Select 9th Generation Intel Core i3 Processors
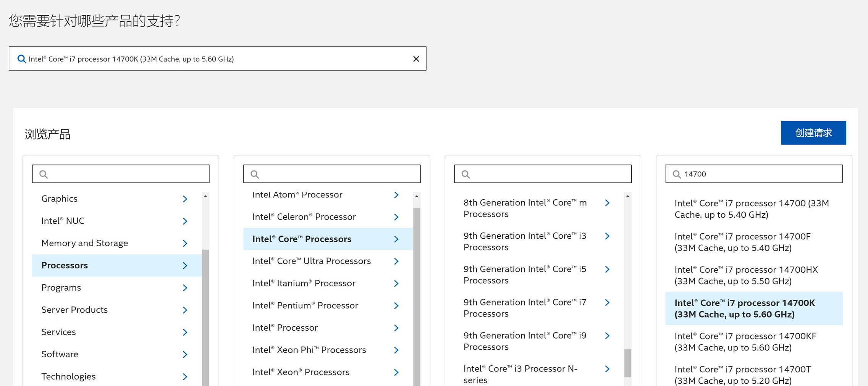 click(539, 242)
